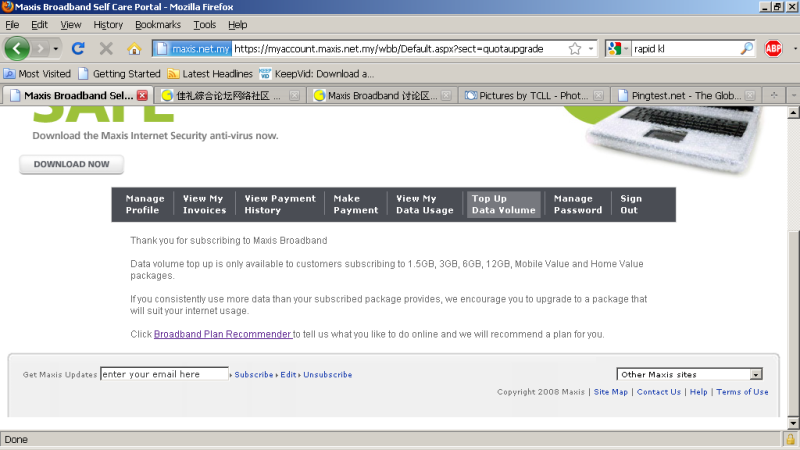Open the Latest Headlines feed bookmark

click(210, 74)
